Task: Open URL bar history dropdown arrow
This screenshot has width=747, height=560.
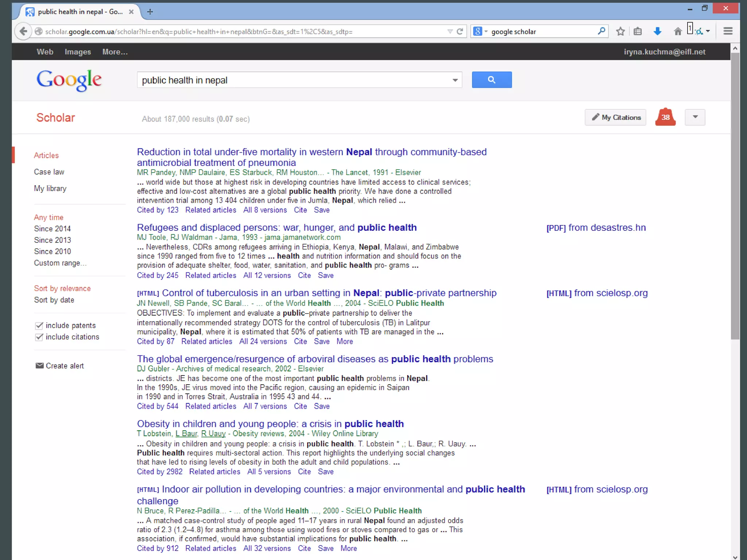Action: 450,31
